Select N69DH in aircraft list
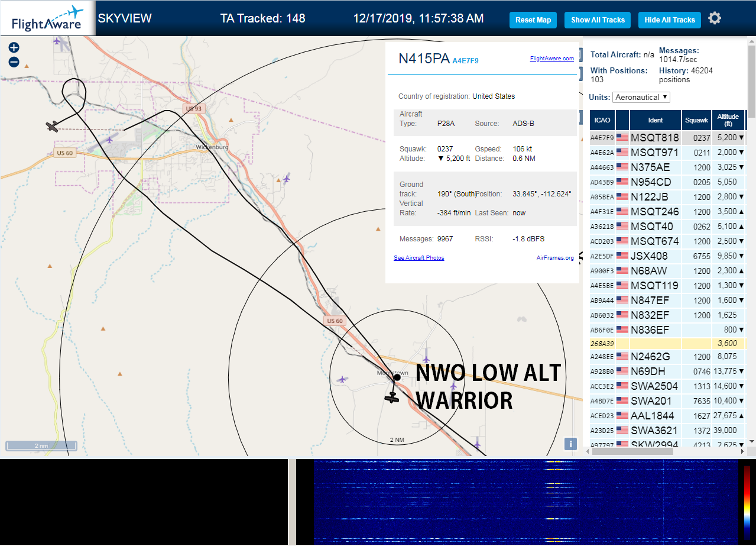 pyautogui.click(x=667, y=371)
